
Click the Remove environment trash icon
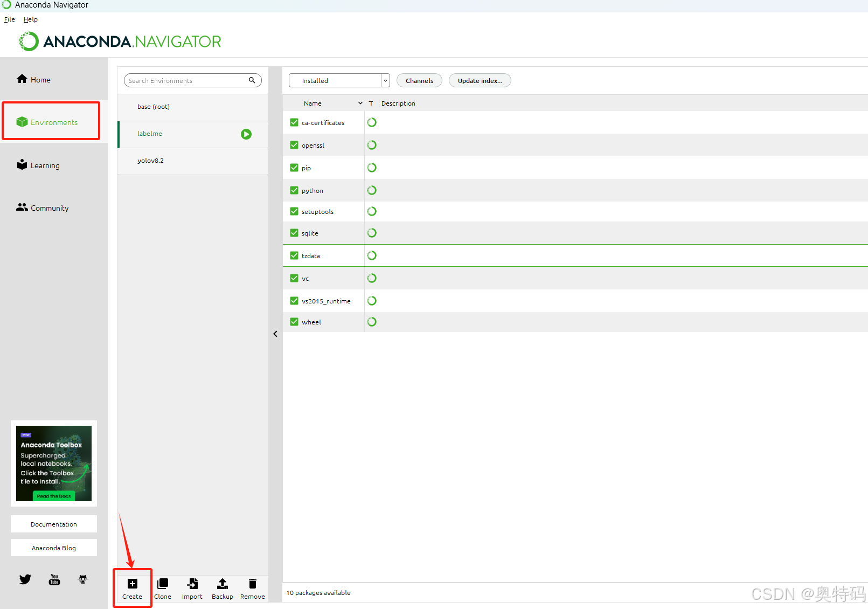click(252, 584)
